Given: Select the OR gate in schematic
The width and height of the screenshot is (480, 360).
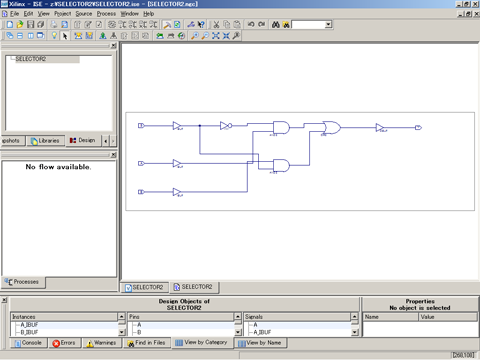Looking at the screenshot, I should (x=332, y=128).
